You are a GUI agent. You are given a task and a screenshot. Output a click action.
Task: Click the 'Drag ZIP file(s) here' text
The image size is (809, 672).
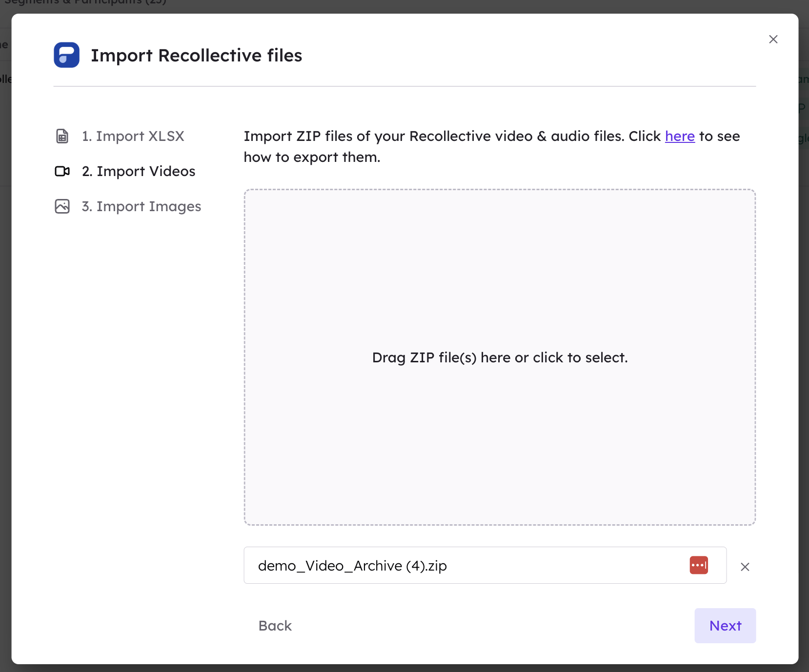500,357
